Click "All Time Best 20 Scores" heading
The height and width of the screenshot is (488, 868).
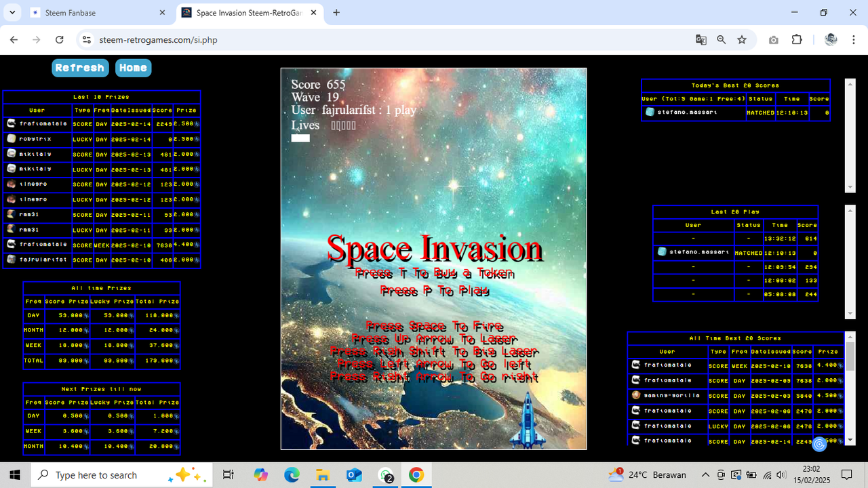[x=735, y=338]
